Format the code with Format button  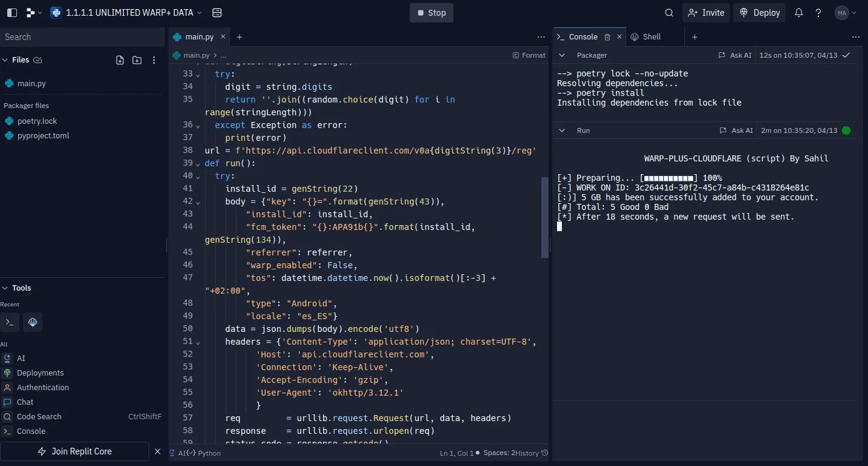coord(529,55)
